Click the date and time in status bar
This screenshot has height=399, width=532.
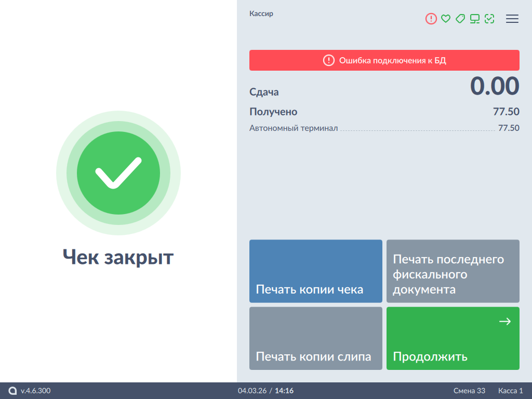tap(265, 391)
